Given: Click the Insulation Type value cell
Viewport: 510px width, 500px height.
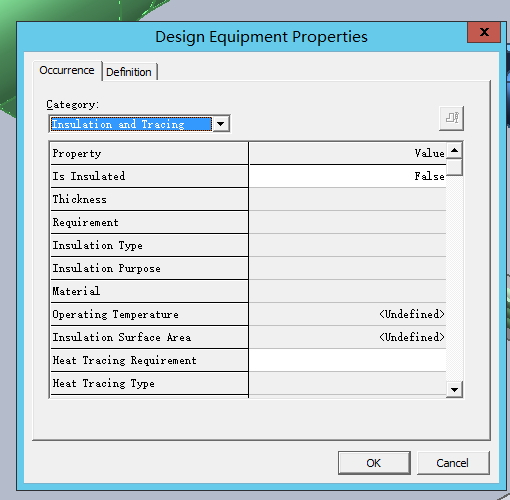Looking at the screenshot, I should tap(348, 245).
